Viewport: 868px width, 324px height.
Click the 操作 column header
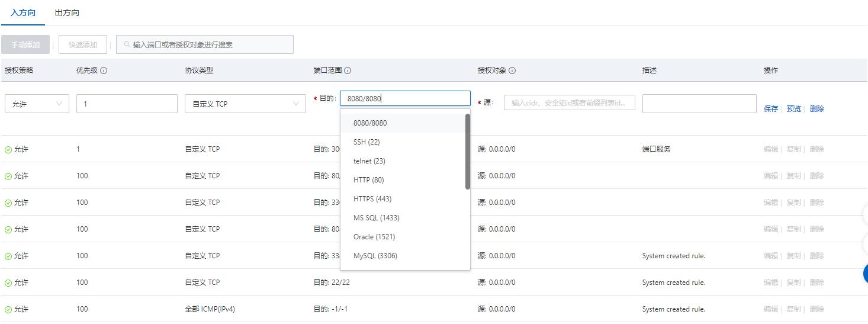click(771, 70)
